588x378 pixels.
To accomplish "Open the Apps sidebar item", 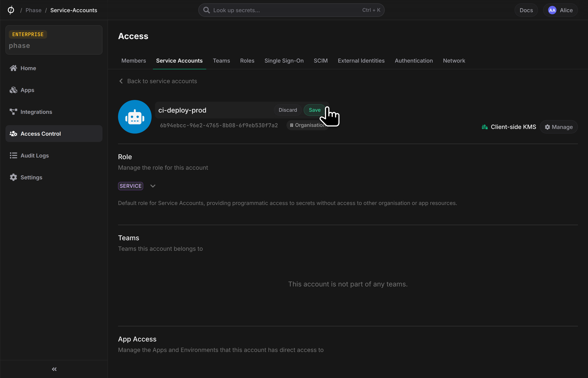I will pos(54,90).
